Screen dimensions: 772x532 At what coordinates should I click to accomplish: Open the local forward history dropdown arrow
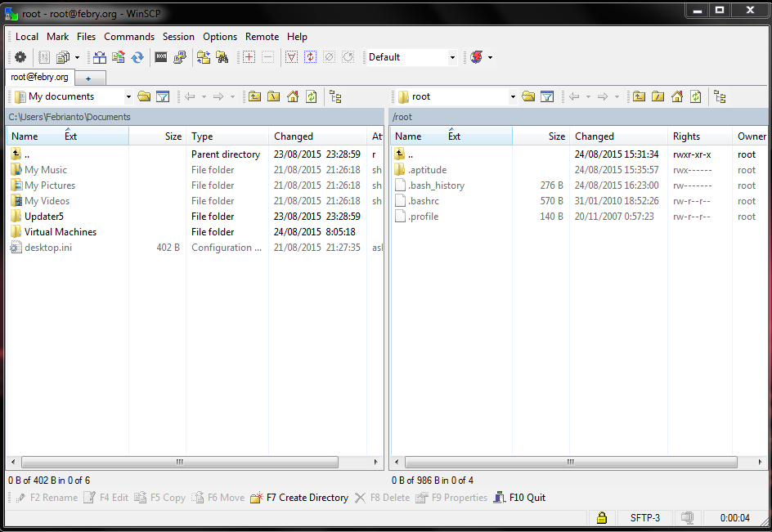pos(232,97)
